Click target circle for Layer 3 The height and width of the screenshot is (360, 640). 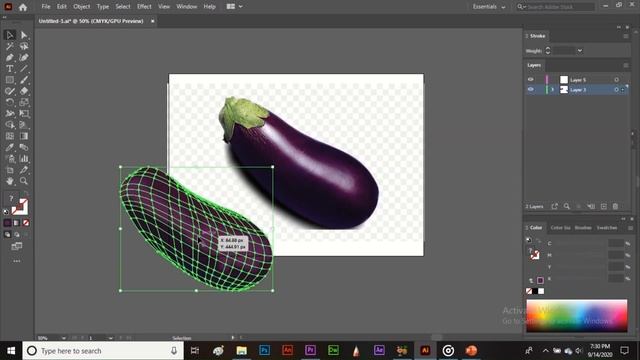(x=616, y=89)
